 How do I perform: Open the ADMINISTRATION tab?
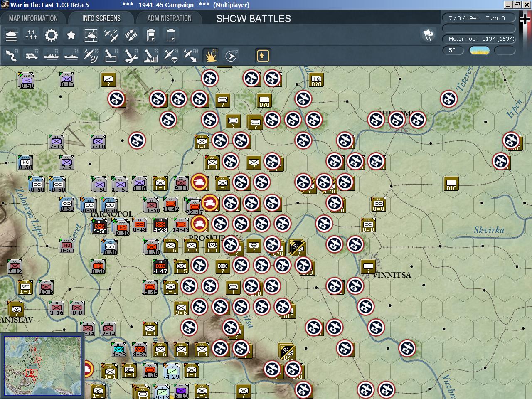coord(169,18)
